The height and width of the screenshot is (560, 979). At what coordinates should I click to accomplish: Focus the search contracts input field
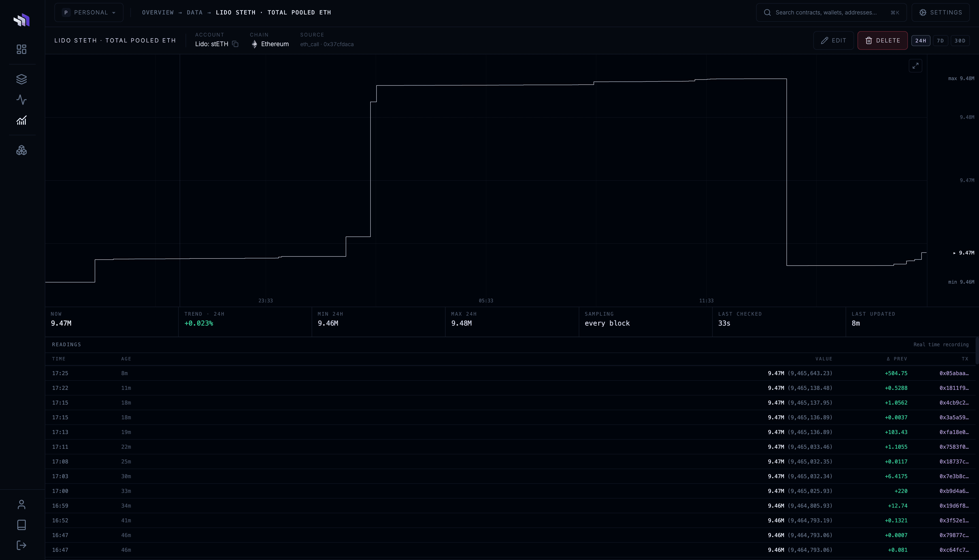(x=831, y=13)
